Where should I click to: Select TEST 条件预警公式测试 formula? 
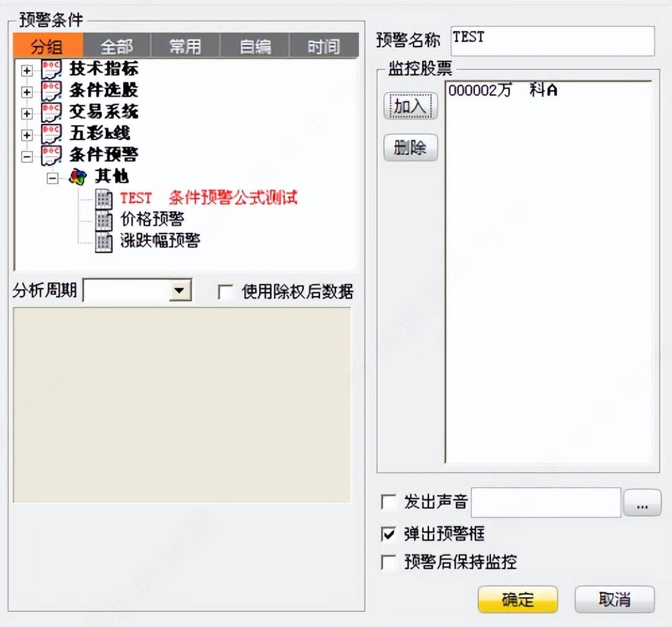click(209, 198)
